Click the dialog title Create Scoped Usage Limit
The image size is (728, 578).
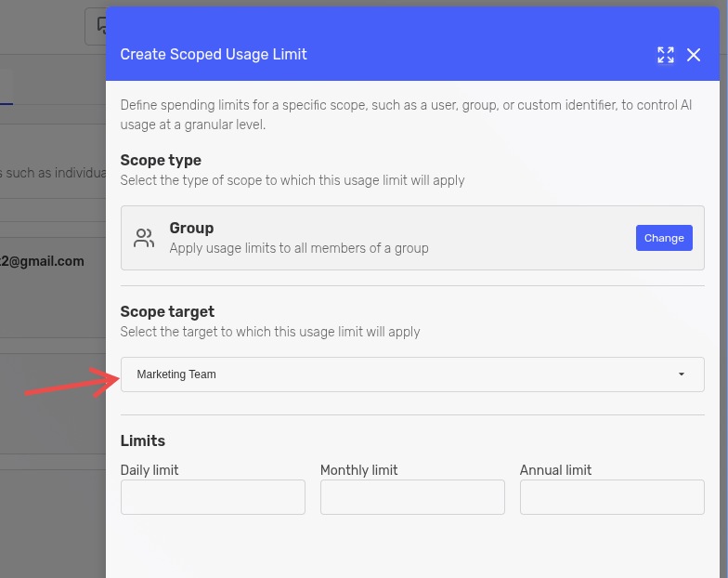(214, 55)
